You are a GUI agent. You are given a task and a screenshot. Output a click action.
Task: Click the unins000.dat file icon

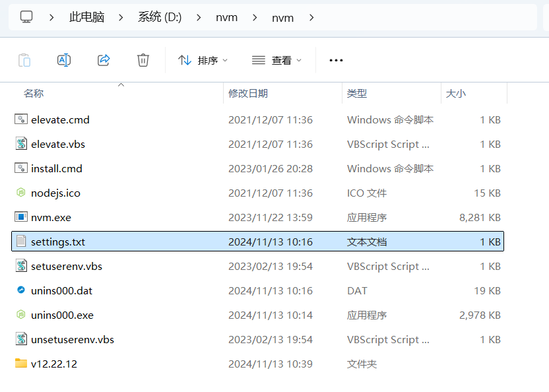pyautogui.click(x=21, y=290)
